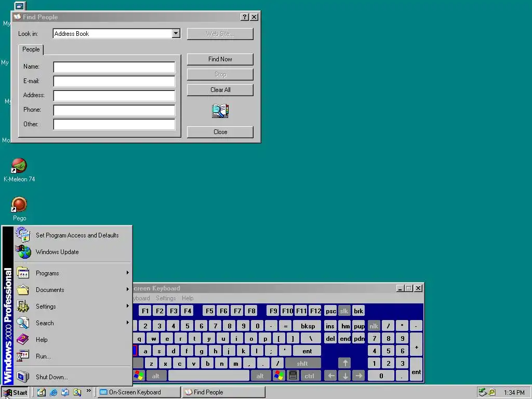Viewport: 532px width, 399px height.
Task: Click the Phone input field
Action: pyautogui.click(x=114, y=110)
